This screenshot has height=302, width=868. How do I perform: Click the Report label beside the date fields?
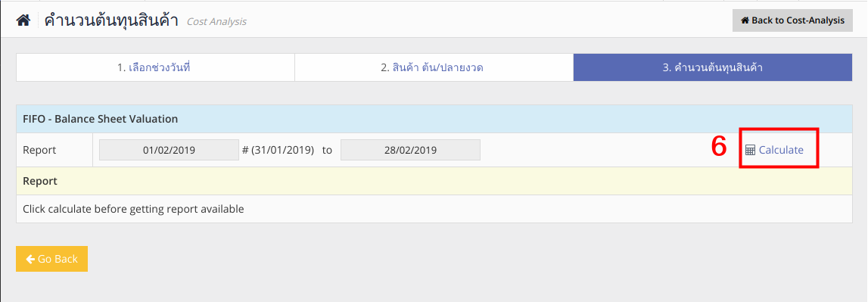coord(39,150)
